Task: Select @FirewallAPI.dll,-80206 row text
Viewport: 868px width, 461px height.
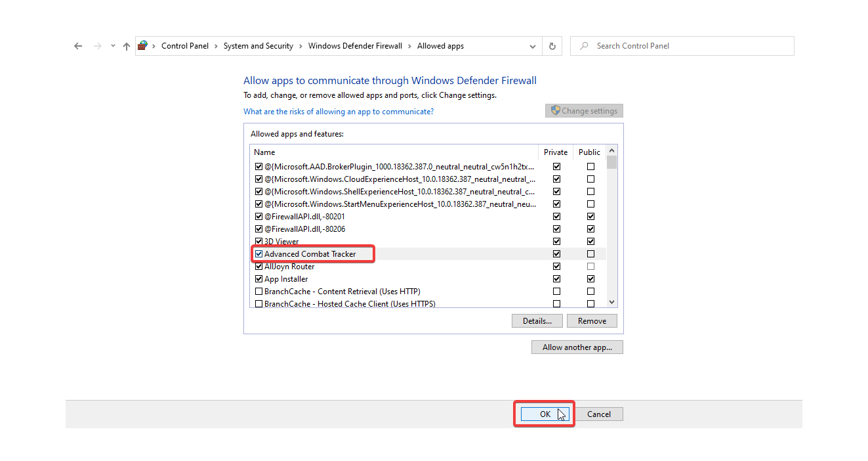Action: coord(304,229)
